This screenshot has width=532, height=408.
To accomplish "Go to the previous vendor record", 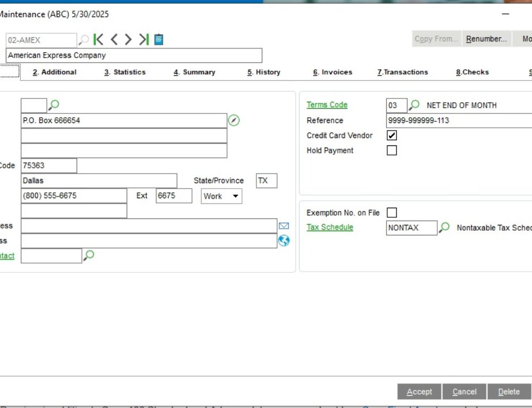I will point(114,39).
